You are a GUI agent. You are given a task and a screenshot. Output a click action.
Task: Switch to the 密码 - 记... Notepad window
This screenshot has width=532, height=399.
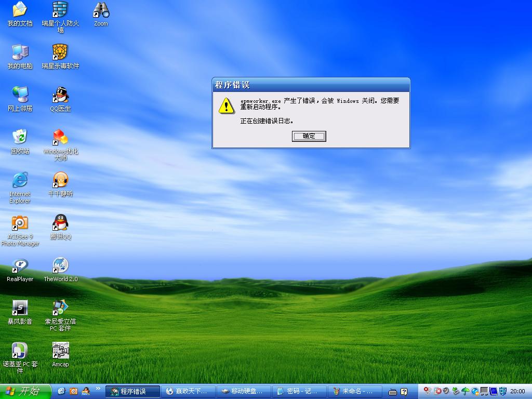pyautogui.click(x=299, y=392)
